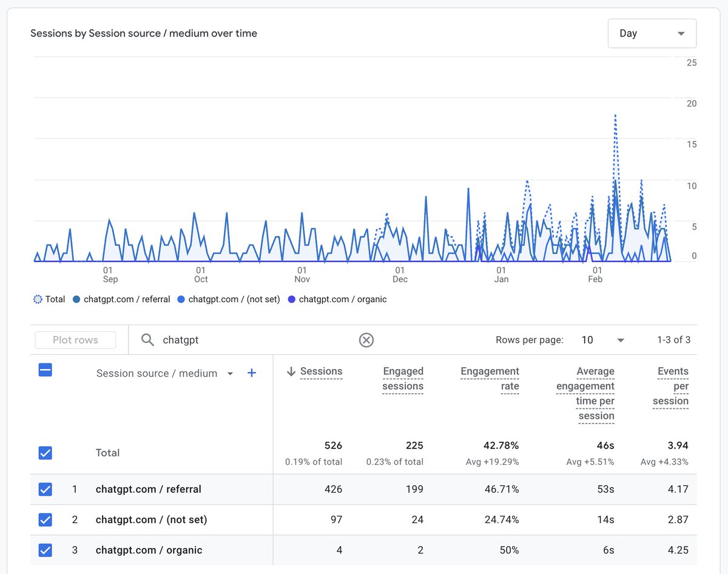Open the Session source / medium dimension dropdown
This screenshot has height=574, width=728.
point(231,373)
